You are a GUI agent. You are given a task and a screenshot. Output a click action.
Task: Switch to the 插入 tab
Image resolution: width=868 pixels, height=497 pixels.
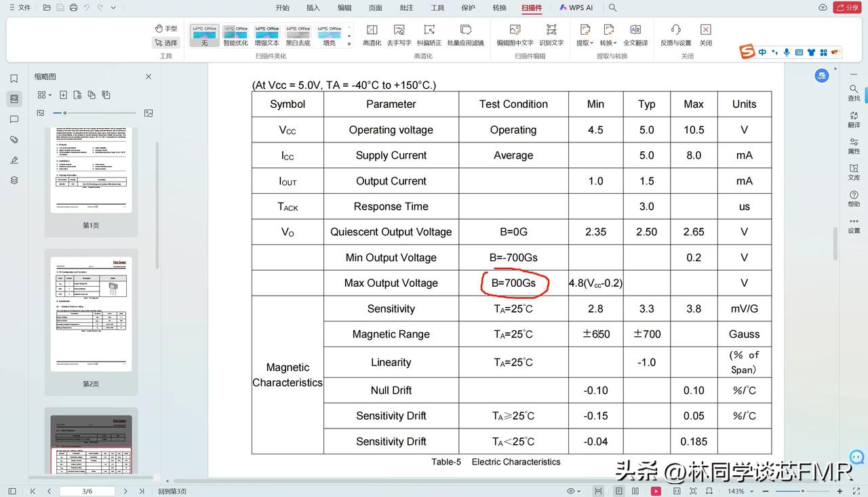pyautogui.click(x=313, y=7)
